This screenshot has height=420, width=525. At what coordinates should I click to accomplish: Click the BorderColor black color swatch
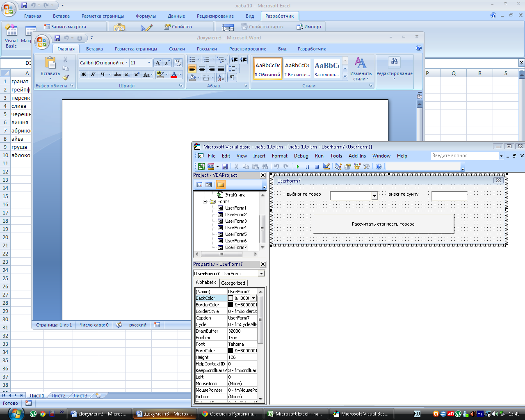click(x=231, y=305)
